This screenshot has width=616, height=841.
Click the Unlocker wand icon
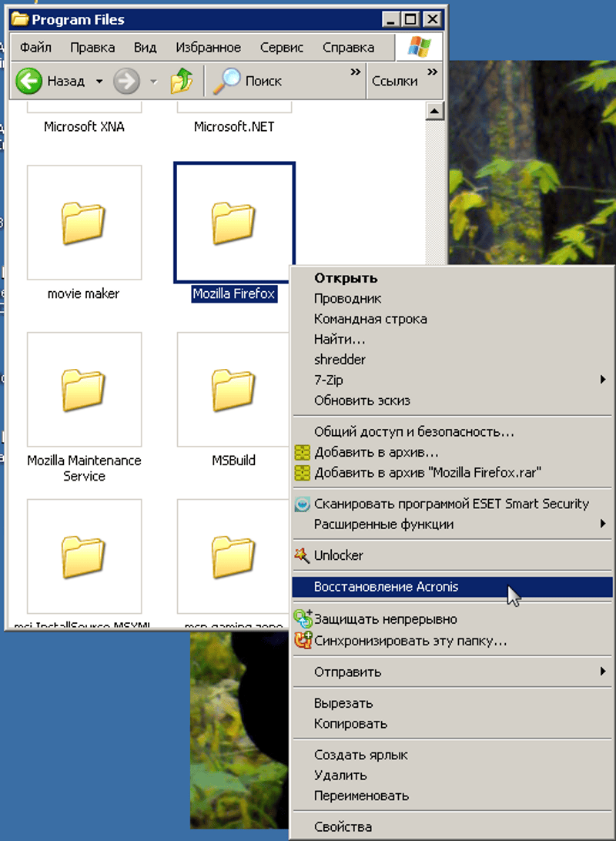302,555
